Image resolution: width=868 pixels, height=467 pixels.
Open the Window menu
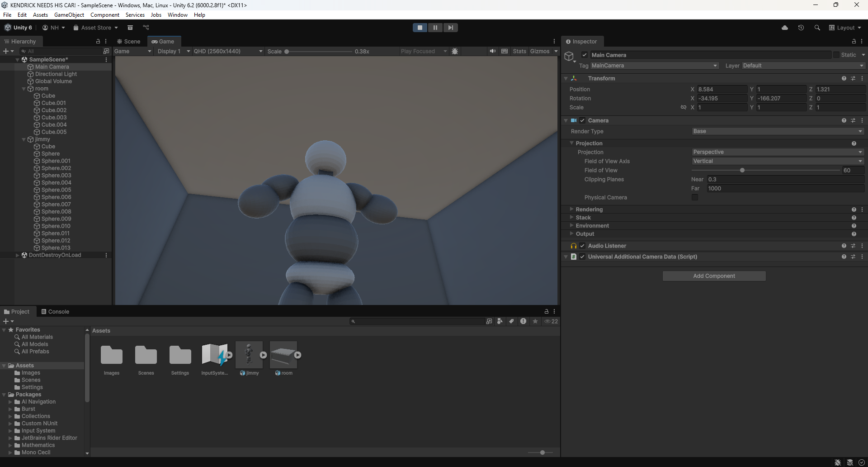[x=178, y=15]
